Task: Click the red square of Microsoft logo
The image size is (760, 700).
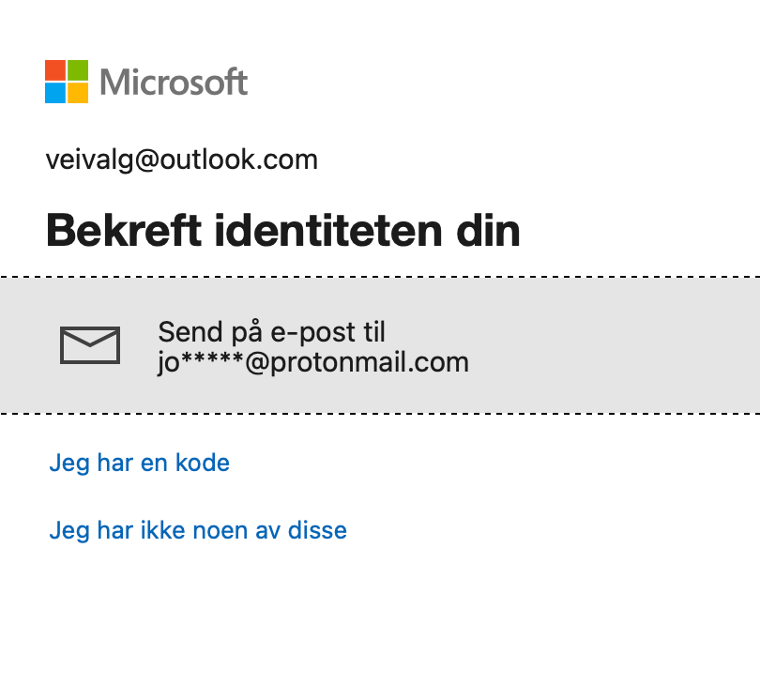Action: pyautogui.click(x=55, y=70)
